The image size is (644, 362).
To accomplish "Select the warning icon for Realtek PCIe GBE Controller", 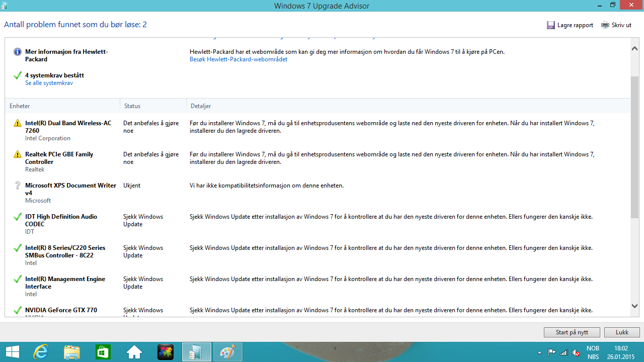I will click(18, 154).
